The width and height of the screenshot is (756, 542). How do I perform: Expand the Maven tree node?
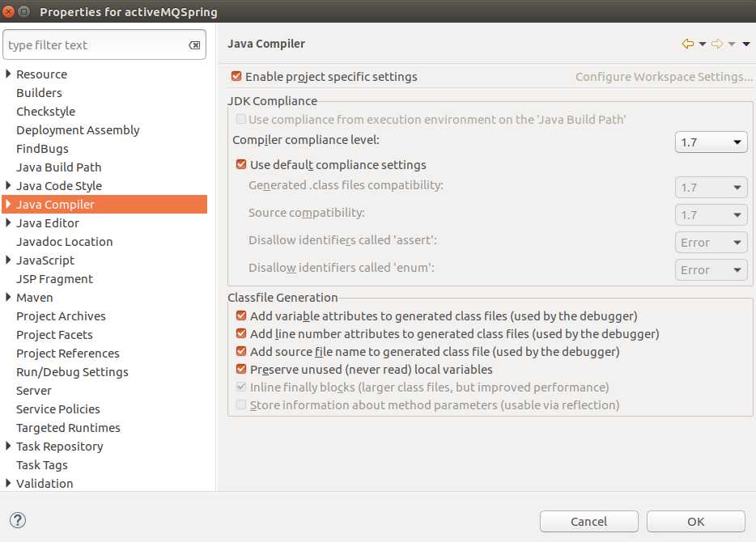8,298
